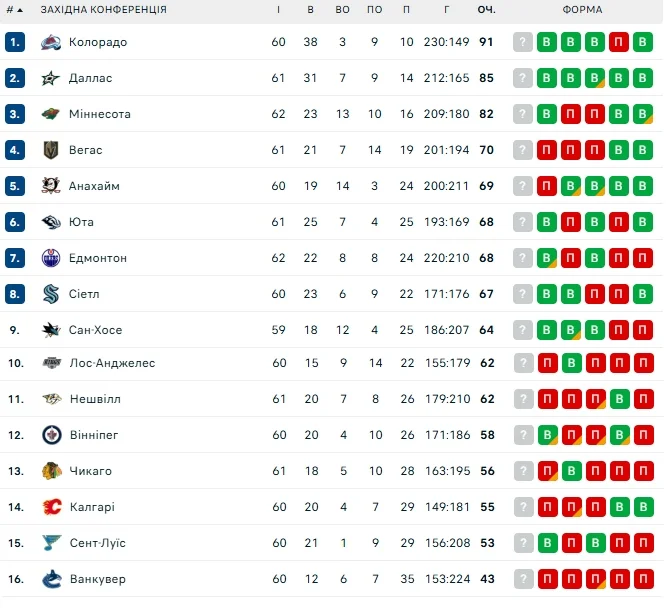This screenshot has height=609, width=666.
Task: Click the Calgary Flames team logo
Action: [51, 507]
